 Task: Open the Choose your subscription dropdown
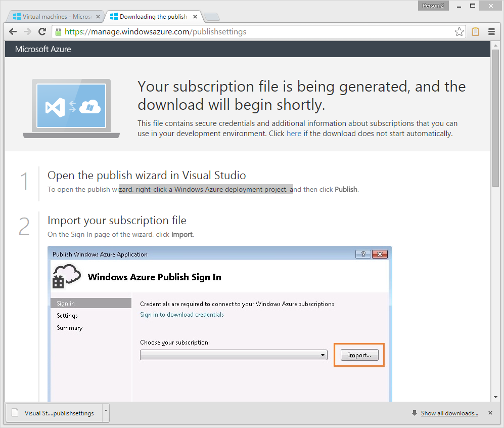click(x=234, y=355)
